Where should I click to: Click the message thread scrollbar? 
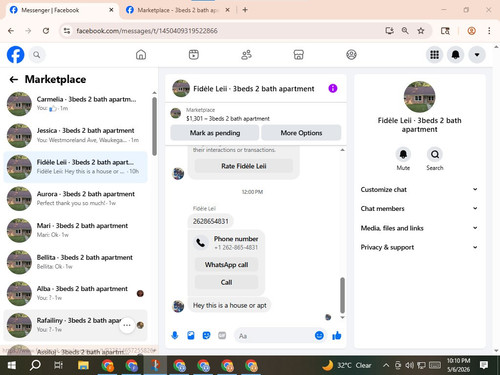coord(342,295)
